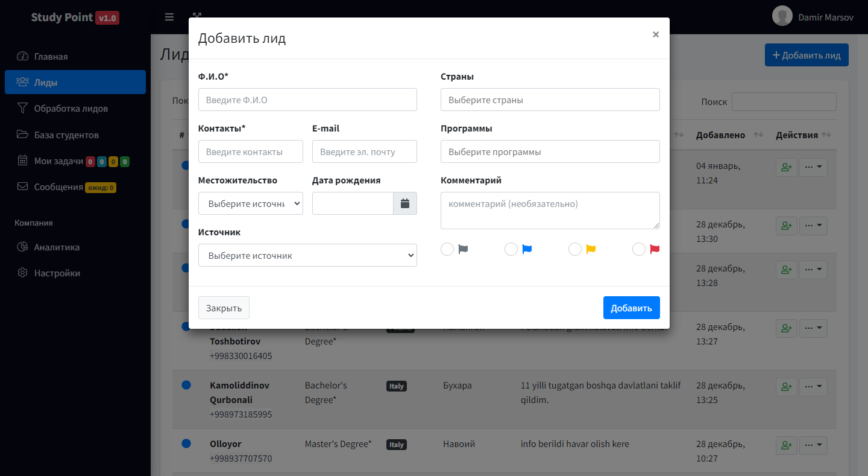The height and width of the screenshot is (476, 868).
Task: Click the Закрыть button
Action: coord(224,308)
